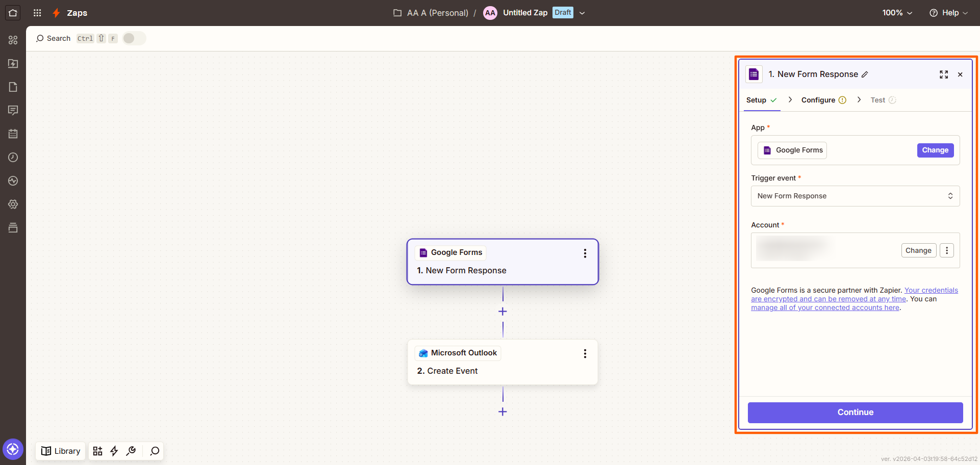This screenshot has width=980, height=465.
Task: Click the Untitled Zap title
Action: (525, 13)
